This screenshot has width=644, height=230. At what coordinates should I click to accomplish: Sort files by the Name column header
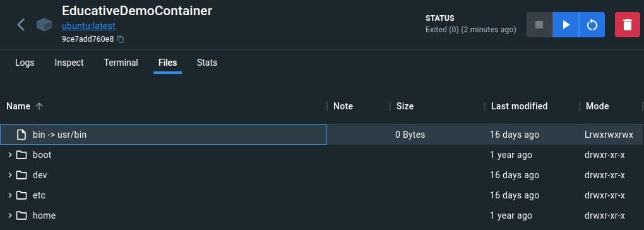18,106
